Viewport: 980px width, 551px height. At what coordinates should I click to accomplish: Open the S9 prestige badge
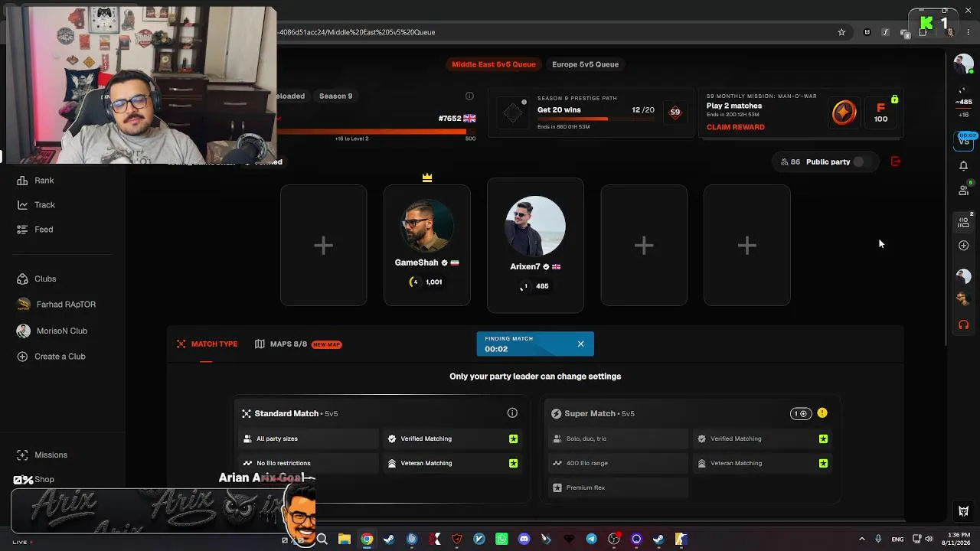point(675,112)
